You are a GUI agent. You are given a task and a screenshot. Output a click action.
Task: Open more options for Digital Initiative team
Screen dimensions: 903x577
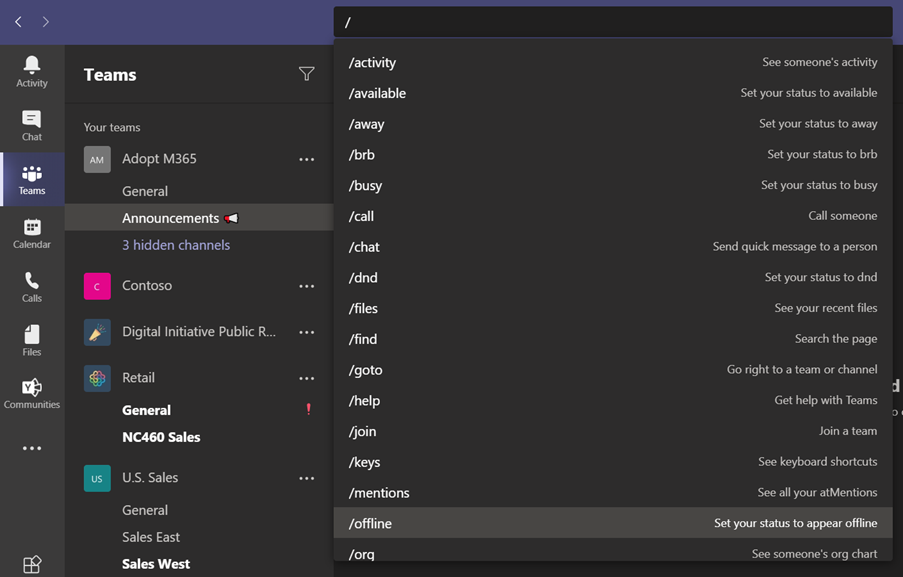(306, 332)
